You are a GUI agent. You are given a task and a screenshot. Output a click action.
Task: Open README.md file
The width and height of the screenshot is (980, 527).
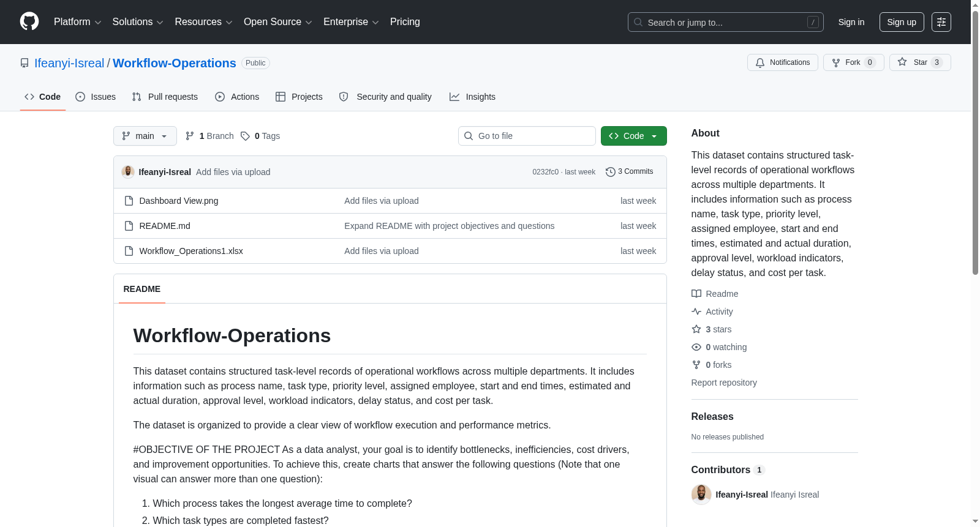pos(165,226)
